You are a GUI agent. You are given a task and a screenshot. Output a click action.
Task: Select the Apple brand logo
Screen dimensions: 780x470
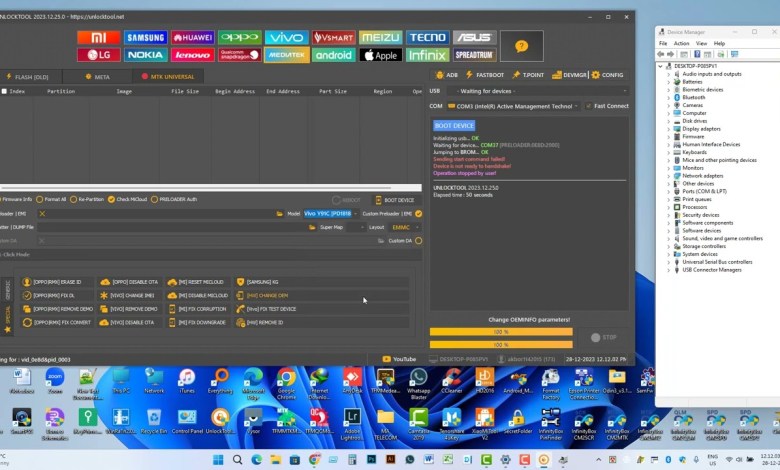[x=381, y=55]
